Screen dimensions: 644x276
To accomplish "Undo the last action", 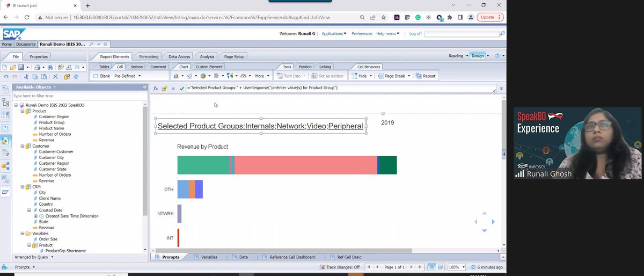I will [5, 76].
